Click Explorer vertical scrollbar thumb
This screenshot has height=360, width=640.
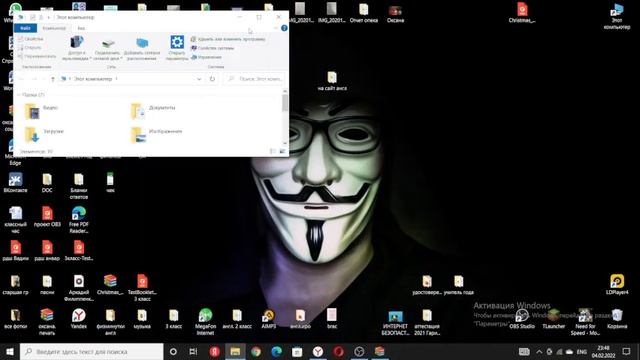click(284, 102)
